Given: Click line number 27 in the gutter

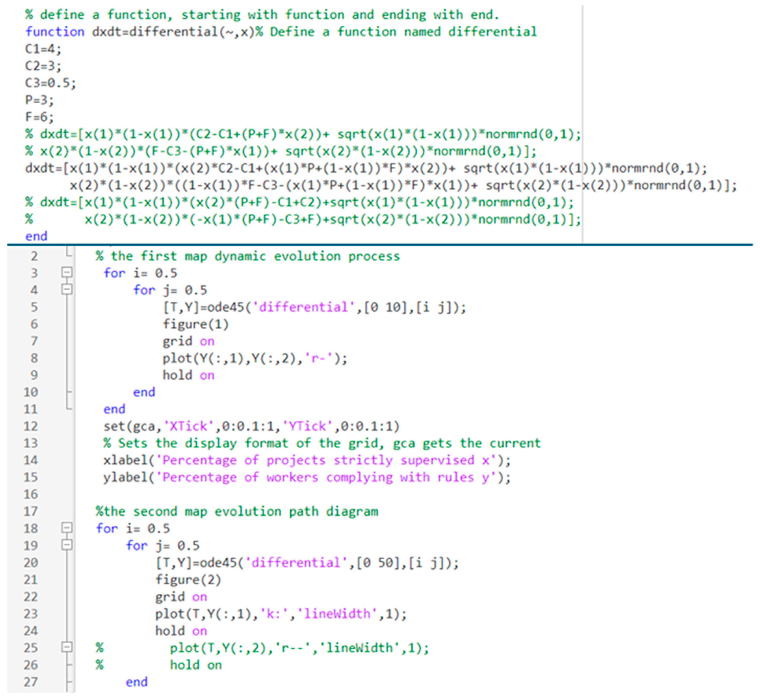Looking at the screenshot, I should click(31, 682).
